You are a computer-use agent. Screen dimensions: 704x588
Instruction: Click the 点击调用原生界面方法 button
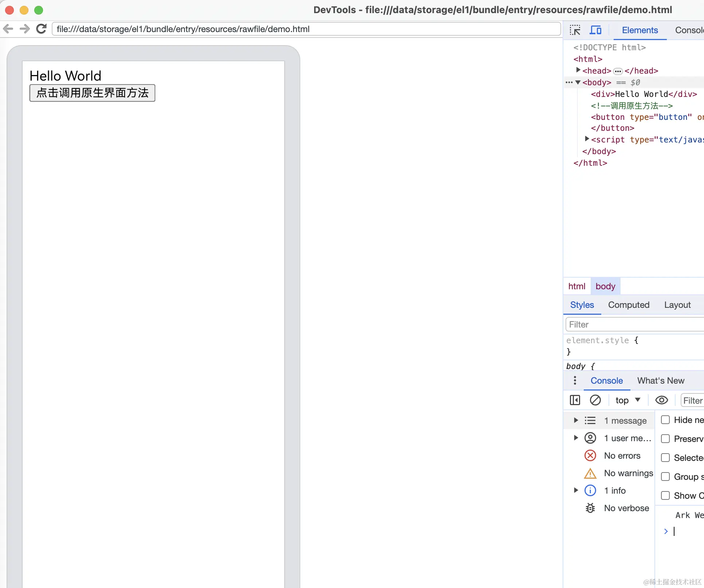tap(92, 93)
